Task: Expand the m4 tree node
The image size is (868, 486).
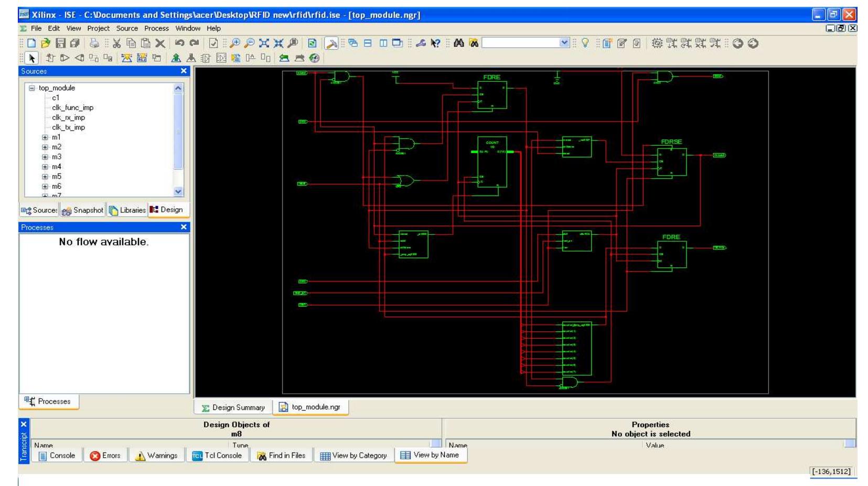Action: pos(45,167)
